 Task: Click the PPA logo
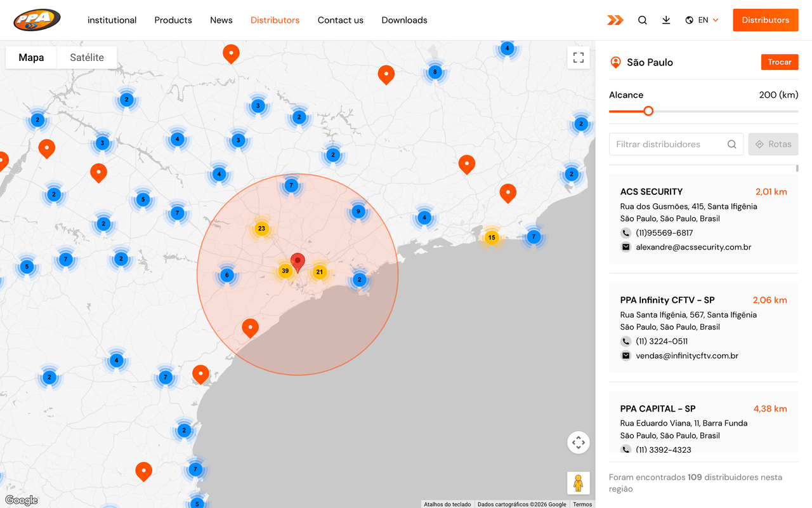(x=37, y=20)
